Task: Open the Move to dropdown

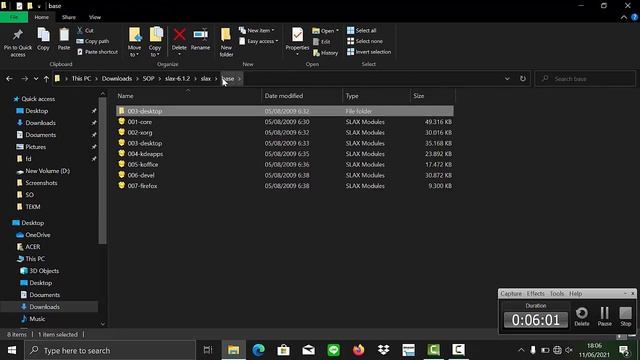Action: [134, 42]
